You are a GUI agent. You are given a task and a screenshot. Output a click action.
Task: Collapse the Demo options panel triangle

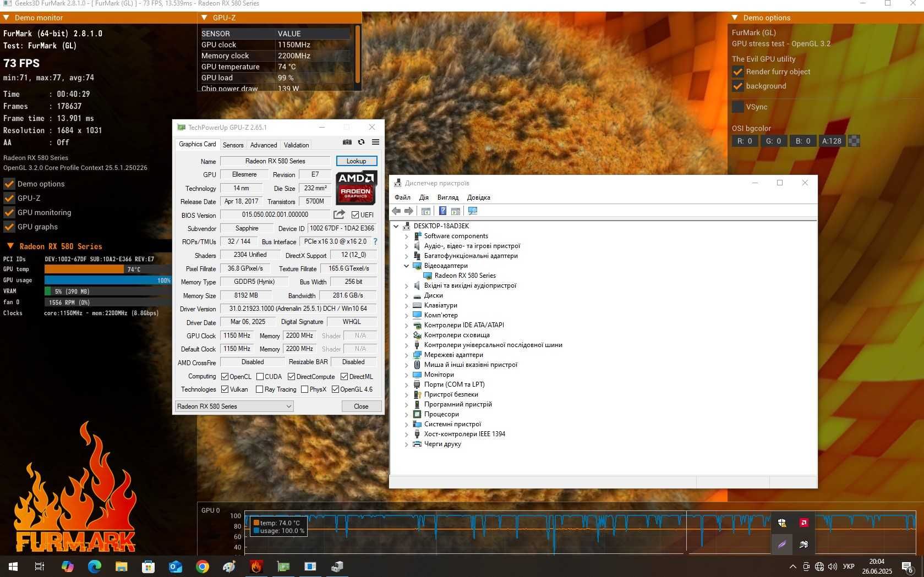[x=735, y=18]
